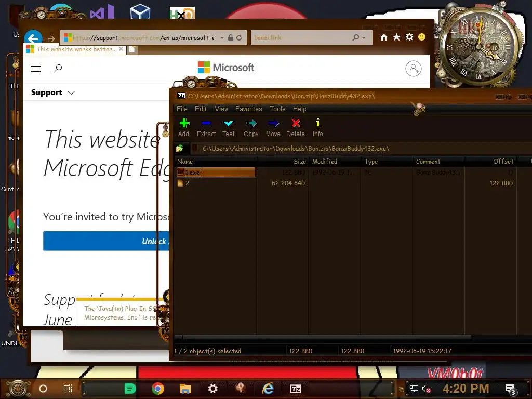
Task: Click the Cortana circle on taskbar
Action: [x=43, y=389]
